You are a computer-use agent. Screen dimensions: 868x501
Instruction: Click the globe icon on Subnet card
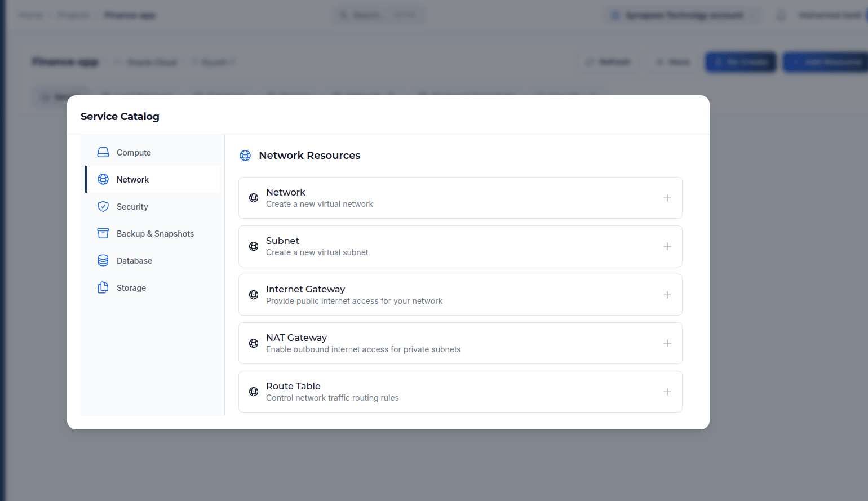point(254,246)
